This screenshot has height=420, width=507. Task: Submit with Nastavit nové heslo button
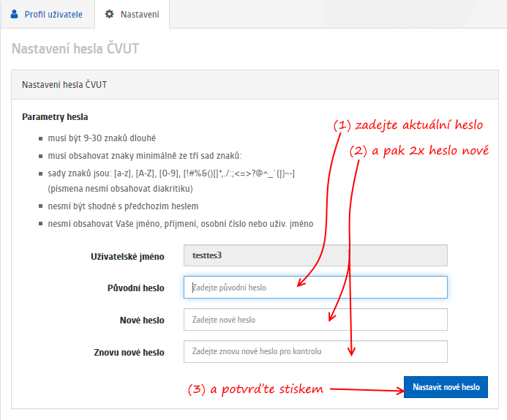click(x=446, y=387)
